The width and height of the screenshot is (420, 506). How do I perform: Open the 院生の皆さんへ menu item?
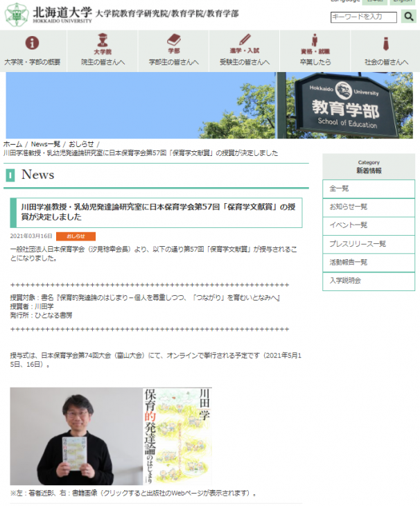103,62
